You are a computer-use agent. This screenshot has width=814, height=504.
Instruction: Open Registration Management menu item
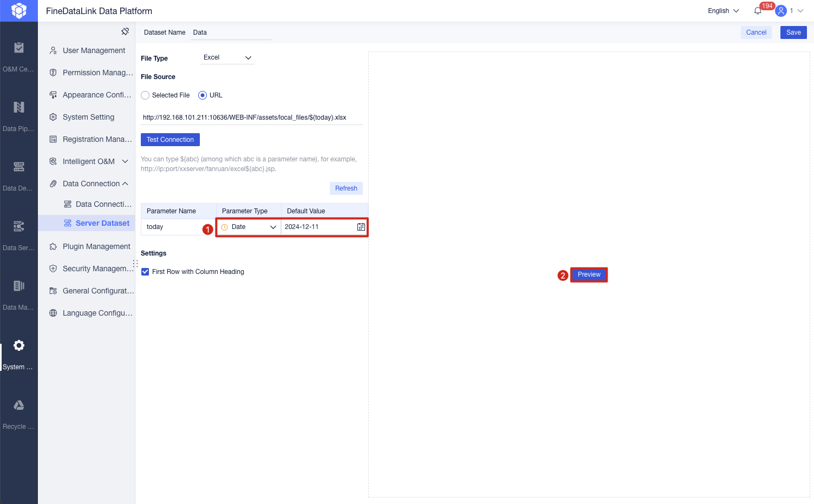coord(87,139)
